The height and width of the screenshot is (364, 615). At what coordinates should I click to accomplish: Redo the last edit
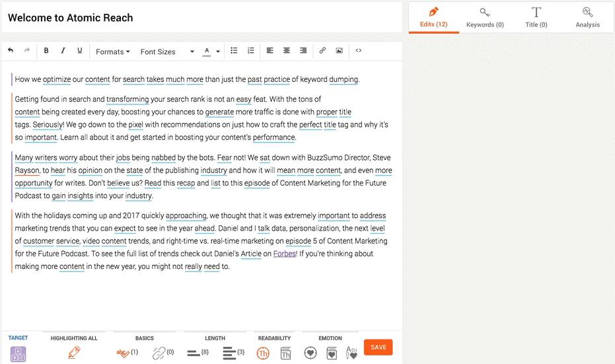click(x=27, y=50)
